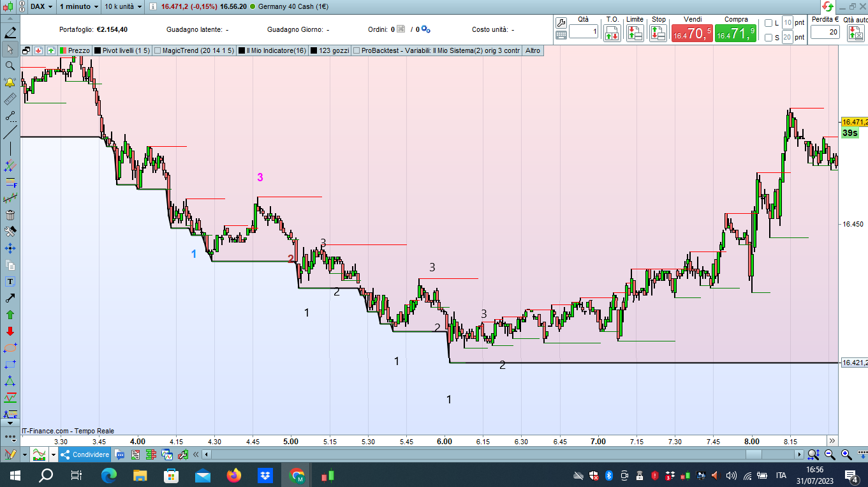Image resolution: width=868 pixels, height=487 pixels.
Task: Toggle the MagicTrend (20 14 1 5) indicator
Action: 195,50
